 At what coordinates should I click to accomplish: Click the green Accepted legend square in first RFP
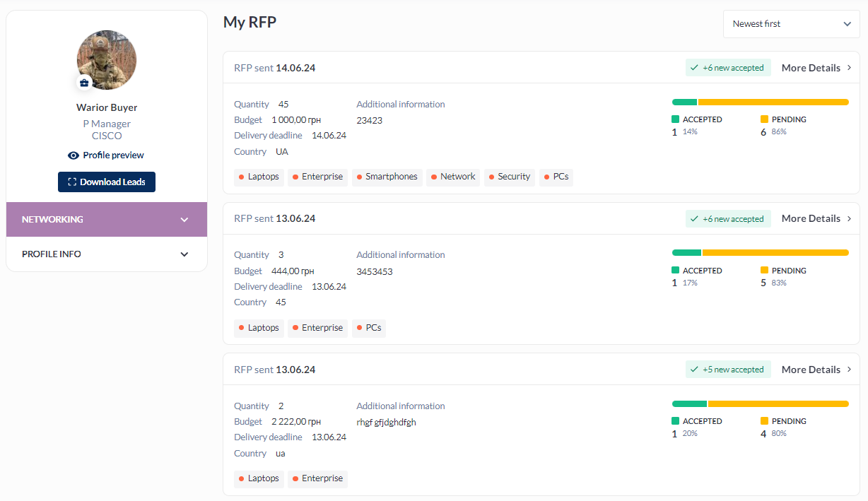(x=675, y=119)
